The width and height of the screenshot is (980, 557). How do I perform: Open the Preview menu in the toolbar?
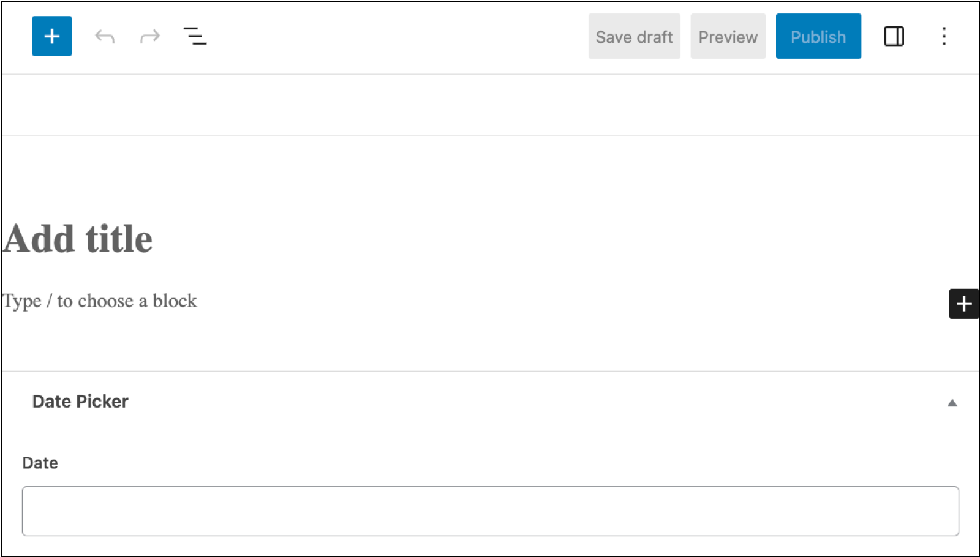pyautogui.click(x=728, y=37)
